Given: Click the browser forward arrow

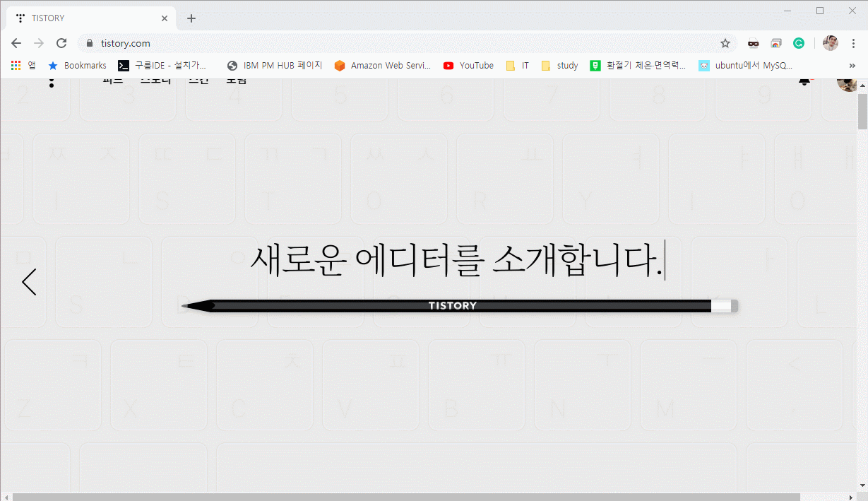Looking at the screenshot, I should [39, 43].
